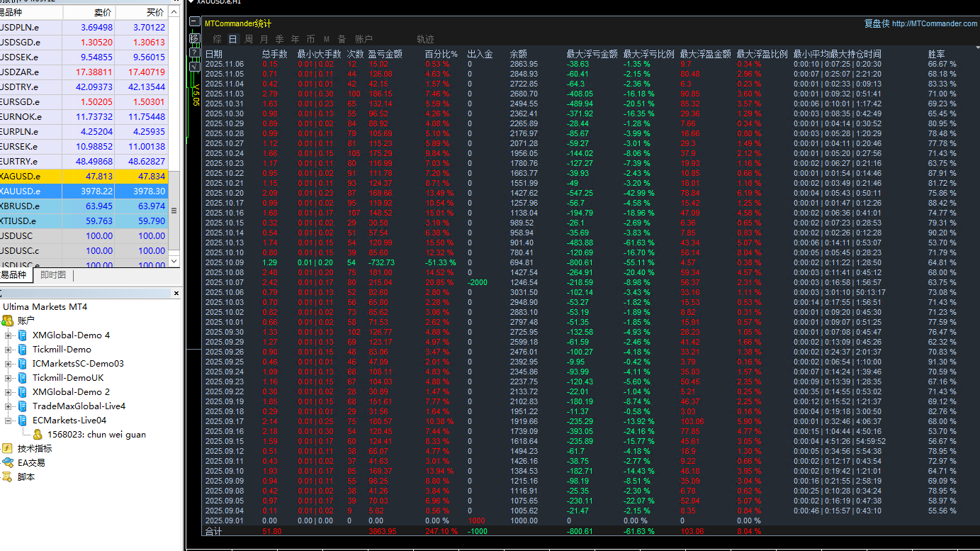Expand the XMGlobal-Demo 4 tree node
The image size is (980, 551).
9,335
